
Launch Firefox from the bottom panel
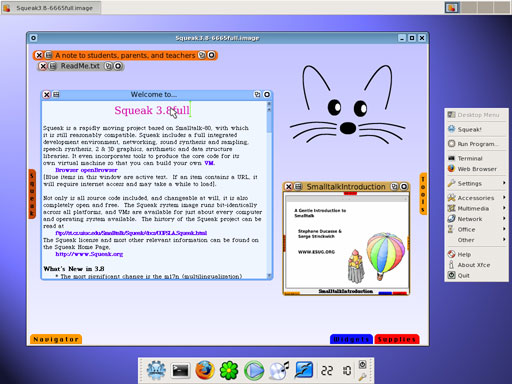[205, 370]
